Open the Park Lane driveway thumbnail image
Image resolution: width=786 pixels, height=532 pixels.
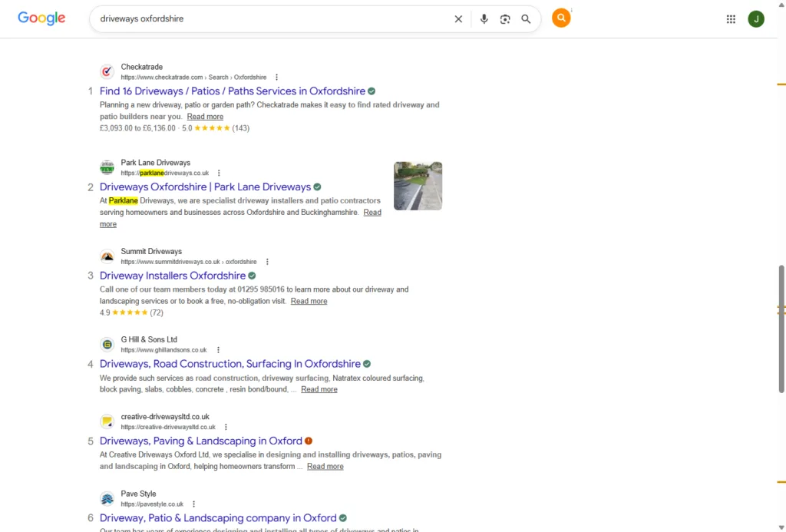418,186
